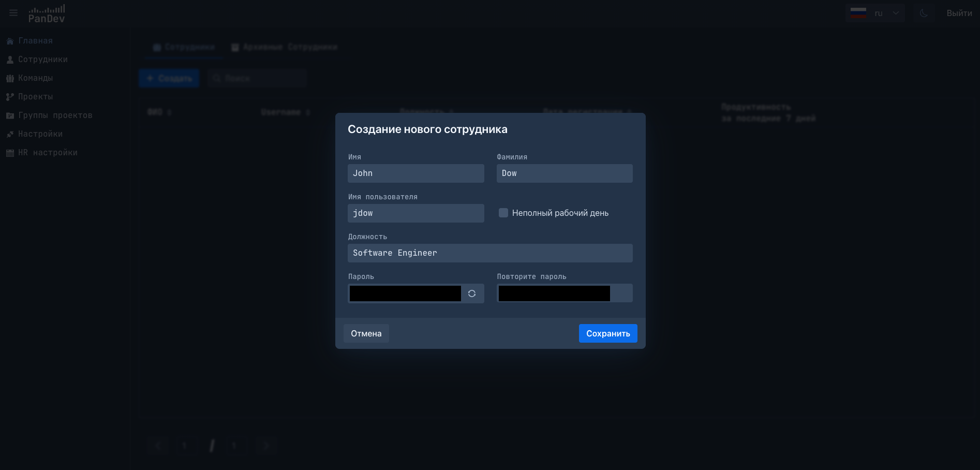The width and height of the screenshot is (980, 470).
Task: Regenerate the password with the refresh icon
Action: pyautogui.click(x=472, y=293)
